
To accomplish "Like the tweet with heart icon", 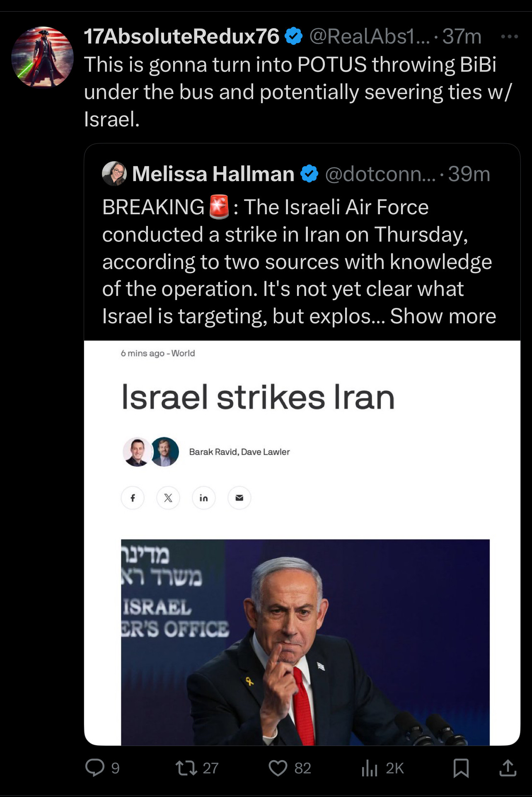I will click(278, 768).
